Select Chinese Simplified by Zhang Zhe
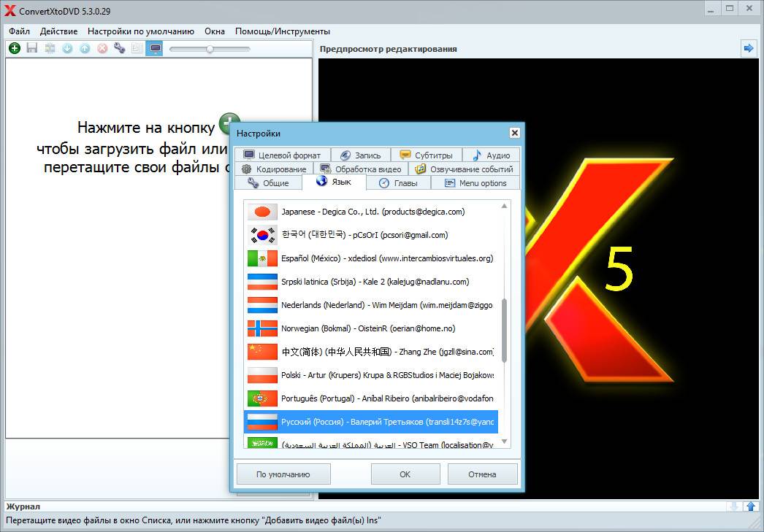This screenshot has height=532, width=764. point(371,352)
